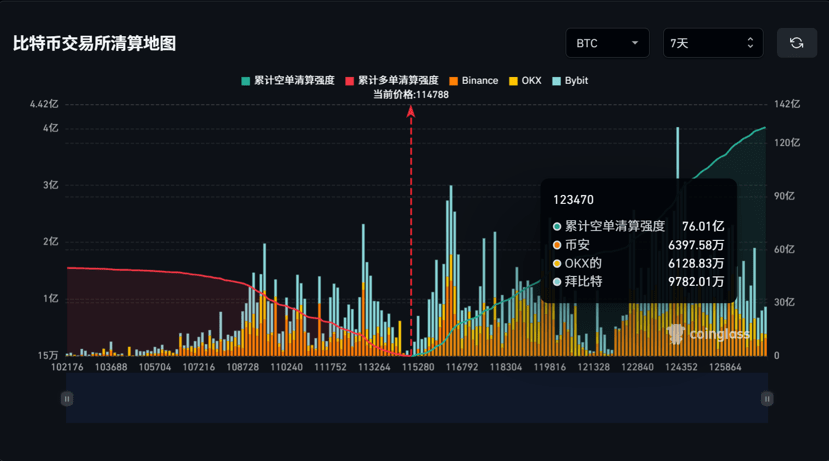Image resolution: width=829 pixels, height=461 pixels.
Task: Click the chart title 比特币交易所清算地图
Action: (95, 43)
